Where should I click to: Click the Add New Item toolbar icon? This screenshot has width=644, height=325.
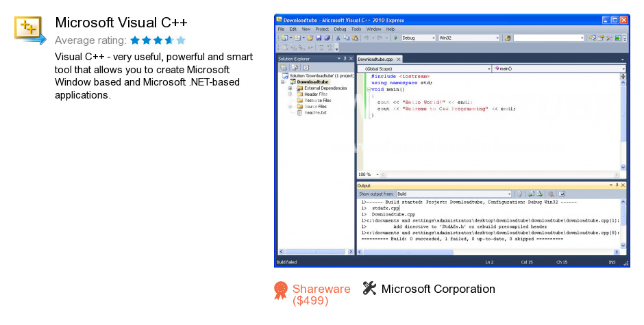[297, 38]
